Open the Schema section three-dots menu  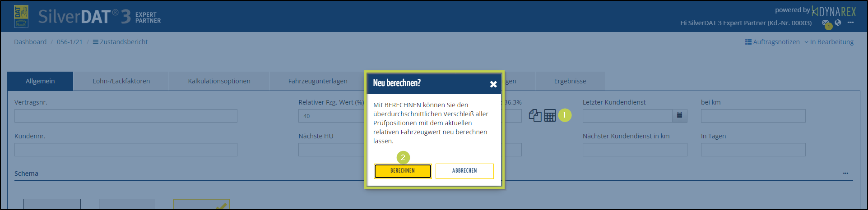(845, 173)
